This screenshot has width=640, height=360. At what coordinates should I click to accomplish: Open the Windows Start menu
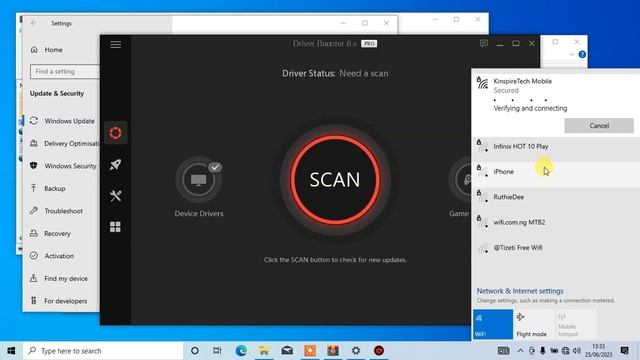(11, 351)
